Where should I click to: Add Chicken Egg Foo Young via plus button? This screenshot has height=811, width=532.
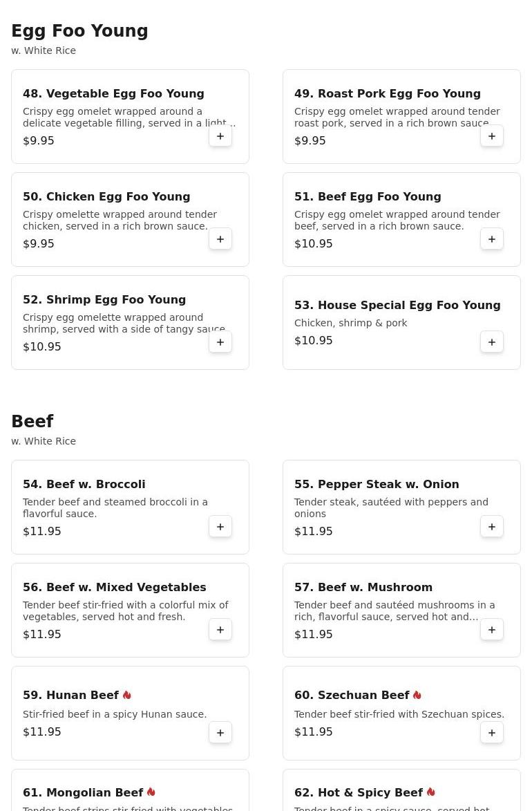(220, 239)
